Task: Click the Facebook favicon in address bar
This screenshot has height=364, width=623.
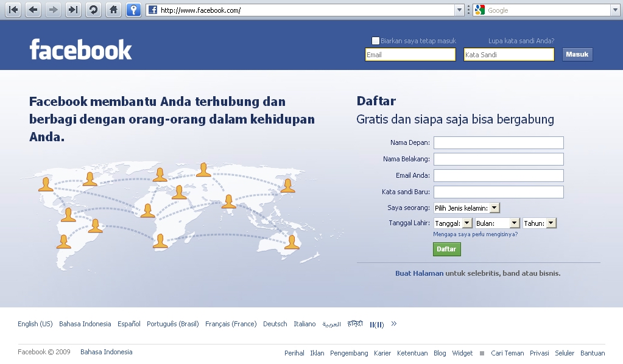Action: click(x=153, y=10)
